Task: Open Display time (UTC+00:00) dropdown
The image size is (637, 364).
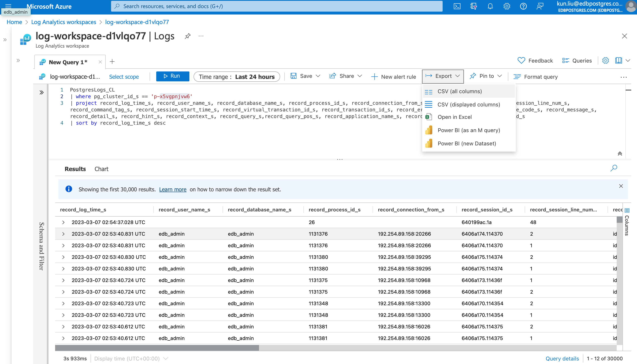Action: click(131, 358)
